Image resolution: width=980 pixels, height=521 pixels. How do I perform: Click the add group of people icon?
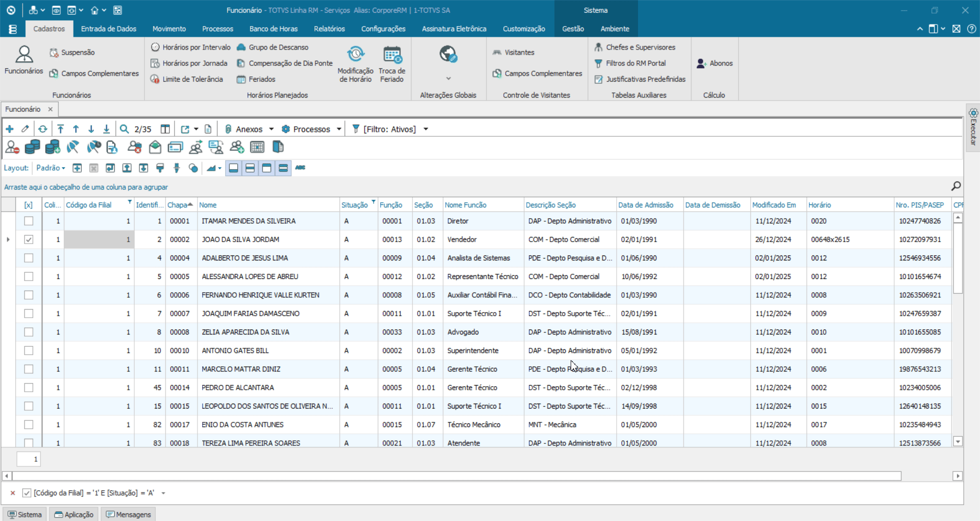coord(237,148)
